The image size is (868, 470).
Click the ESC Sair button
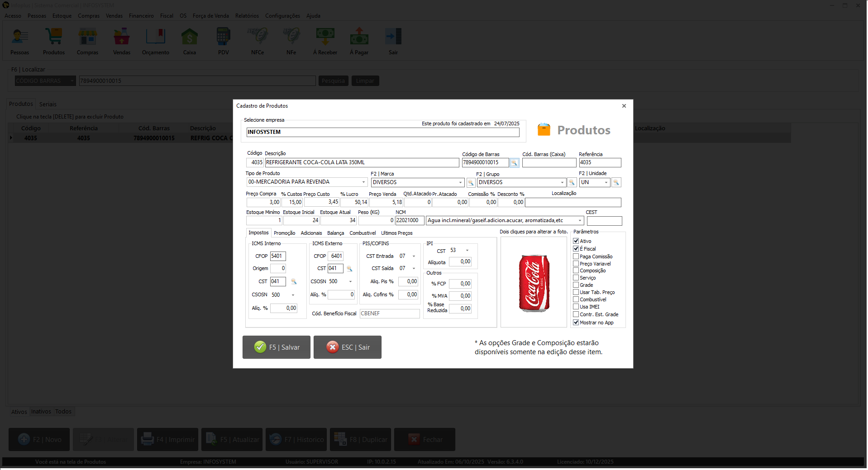[x=347, y=347]
